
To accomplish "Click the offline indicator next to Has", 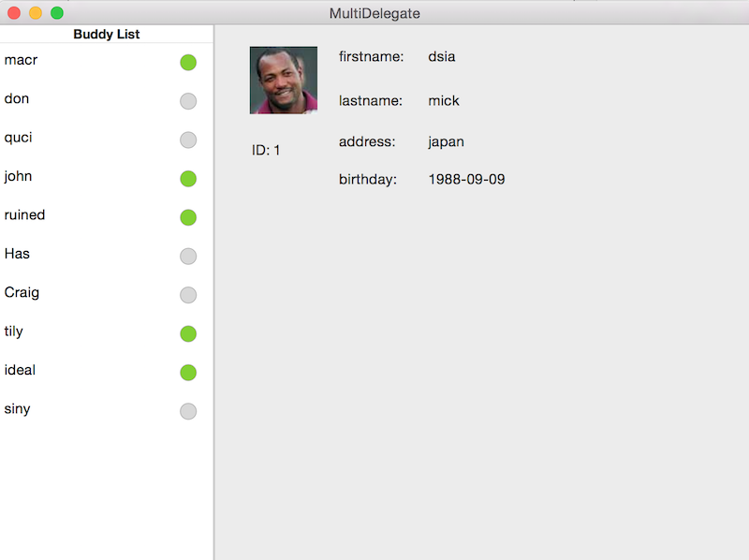I will click(x=188, y=256).
